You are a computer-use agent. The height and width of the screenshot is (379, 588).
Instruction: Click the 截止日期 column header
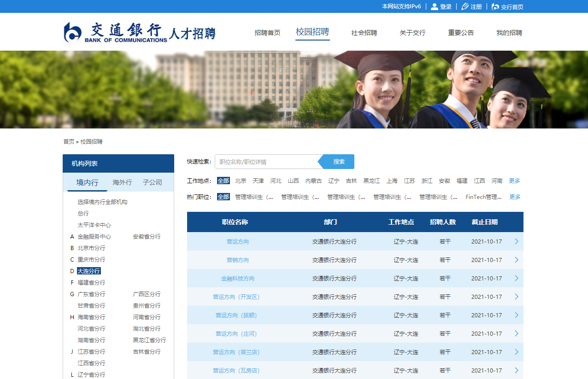pyautogui.click(x=485, y=222)
